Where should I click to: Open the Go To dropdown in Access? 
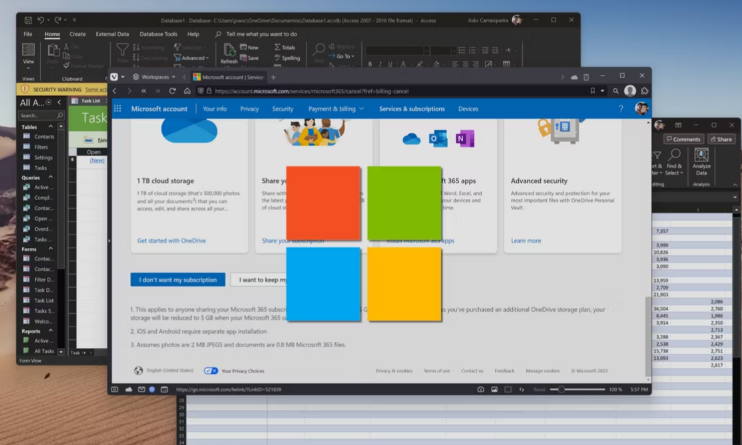(341, 56)
